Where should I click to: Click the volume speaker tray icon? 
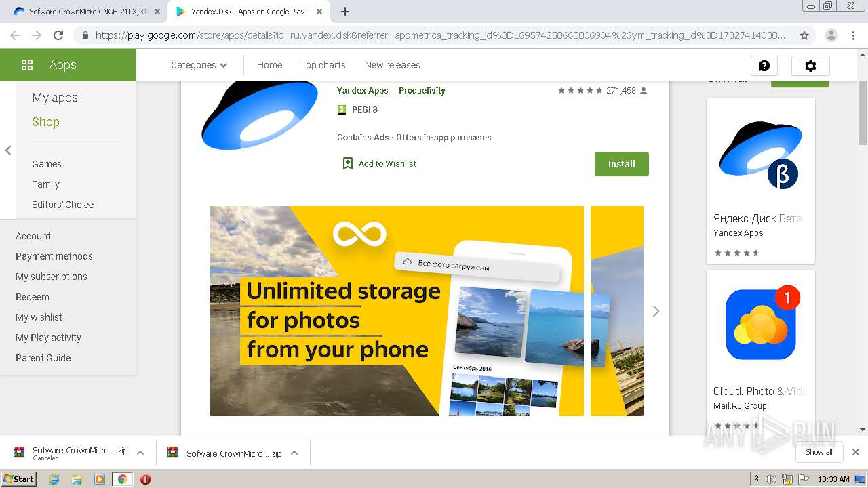click(771, 479)
